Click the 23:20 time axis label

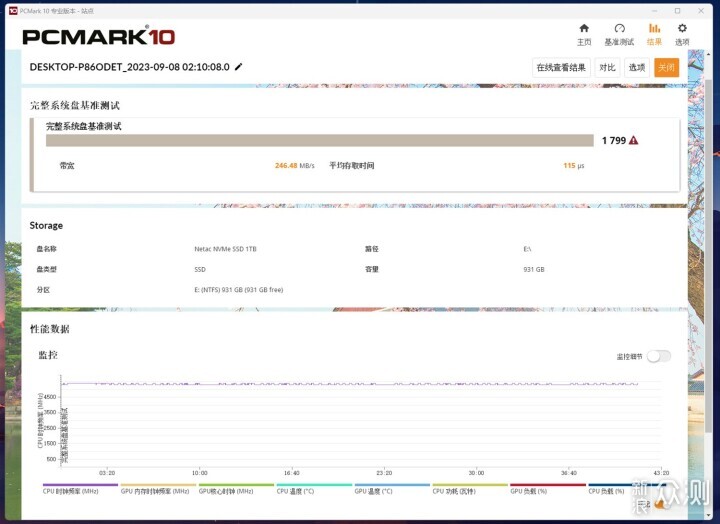pos(384,473)
